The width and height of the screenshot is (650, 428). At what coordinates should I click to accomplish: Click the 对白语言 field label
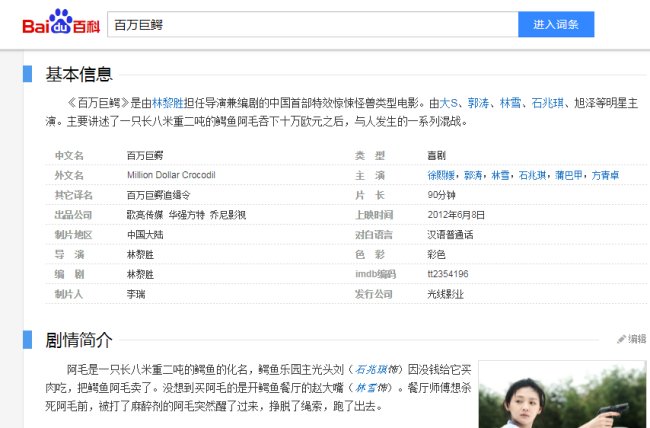point(374,235)
